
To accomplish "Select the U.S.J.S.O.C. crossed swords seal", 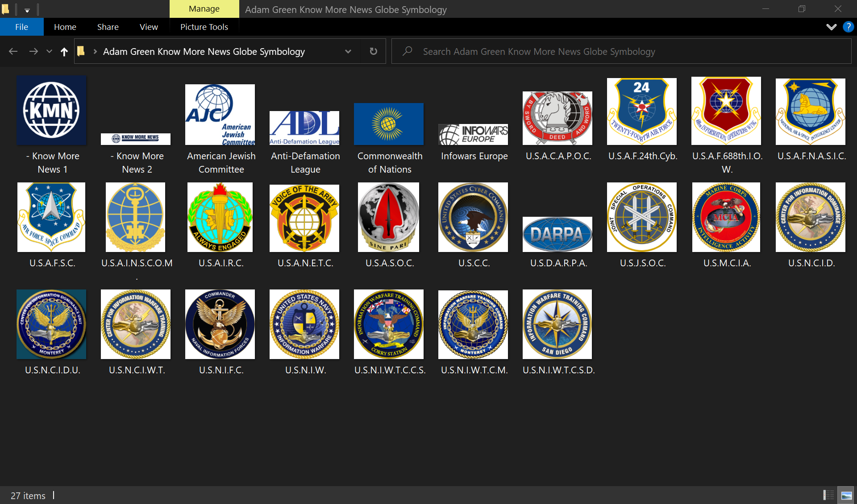I will [642, 217].
